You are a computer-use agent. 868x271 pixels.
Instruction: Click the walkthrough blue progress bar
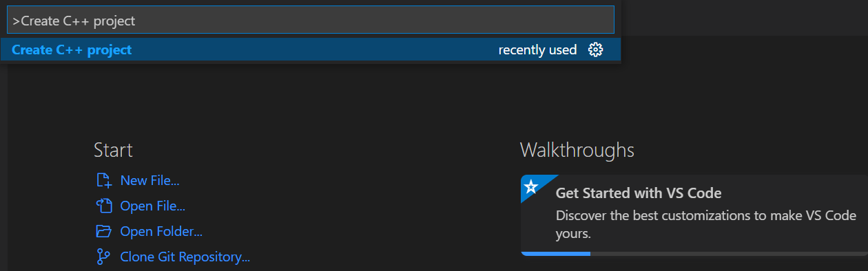point(556,254)
